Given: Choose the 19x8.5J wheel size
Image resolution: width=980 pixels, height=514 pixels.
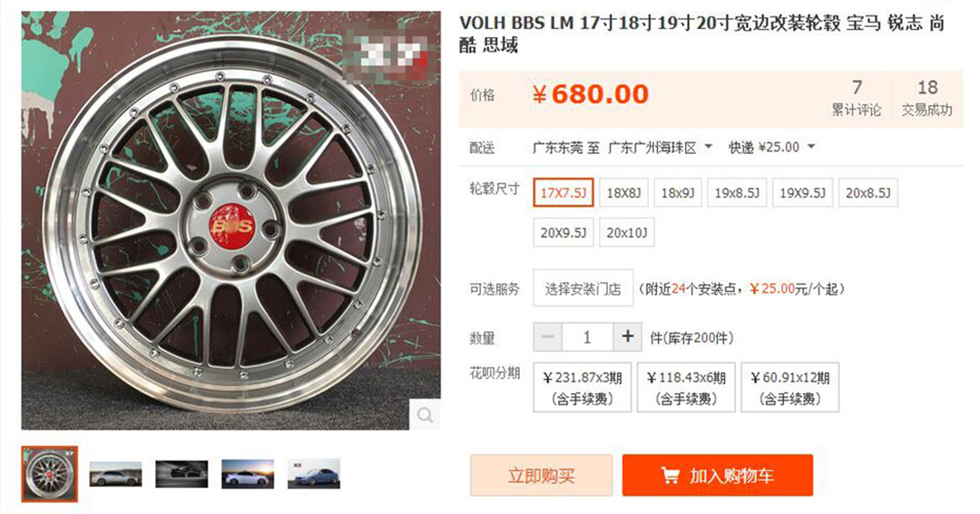Looking at the screenshot, I should pos(737,192).
